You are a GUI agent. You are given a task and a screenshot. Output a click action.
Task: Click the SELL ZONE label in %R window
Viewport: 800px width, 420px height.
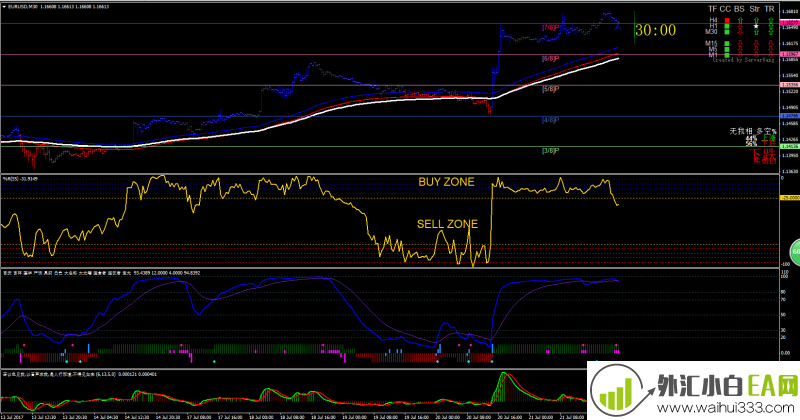tap(447, 224)
